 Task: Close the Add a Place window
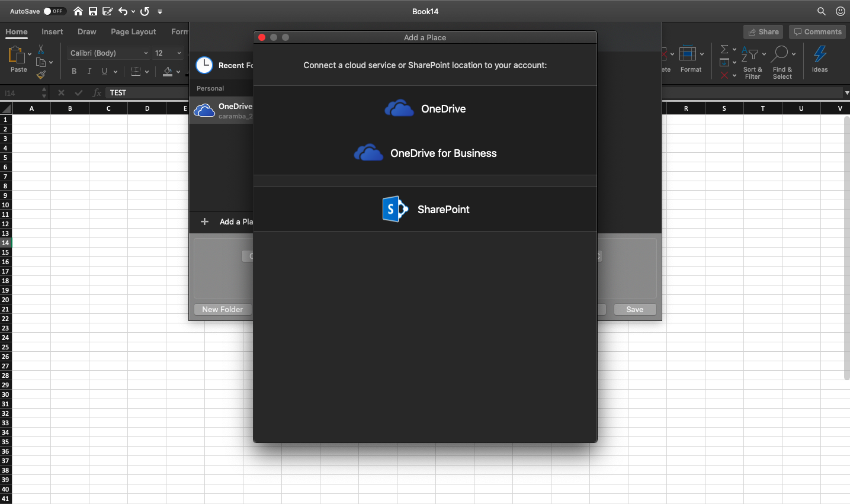[x=262, y=37]
